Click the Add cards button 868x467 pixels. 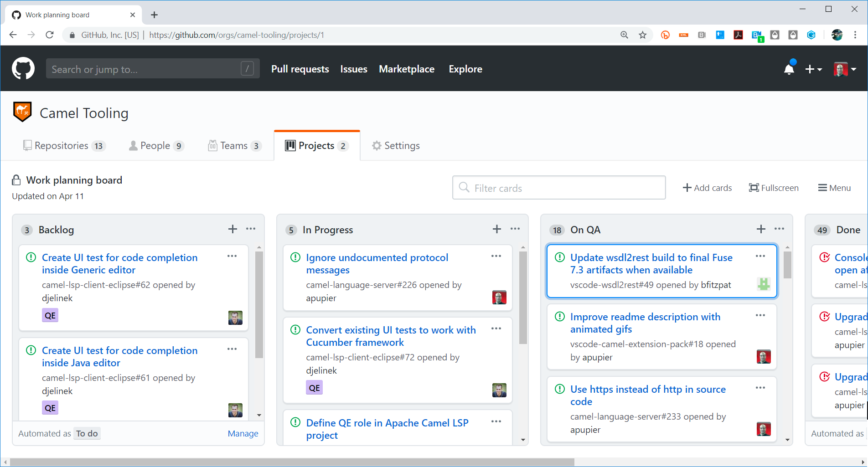[707, 187]
